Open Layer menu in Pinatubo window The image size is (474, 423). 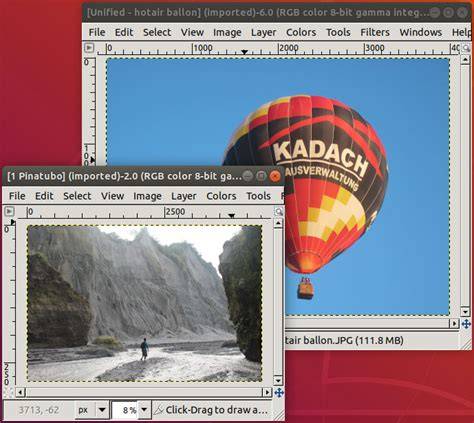tap(183, 196)
